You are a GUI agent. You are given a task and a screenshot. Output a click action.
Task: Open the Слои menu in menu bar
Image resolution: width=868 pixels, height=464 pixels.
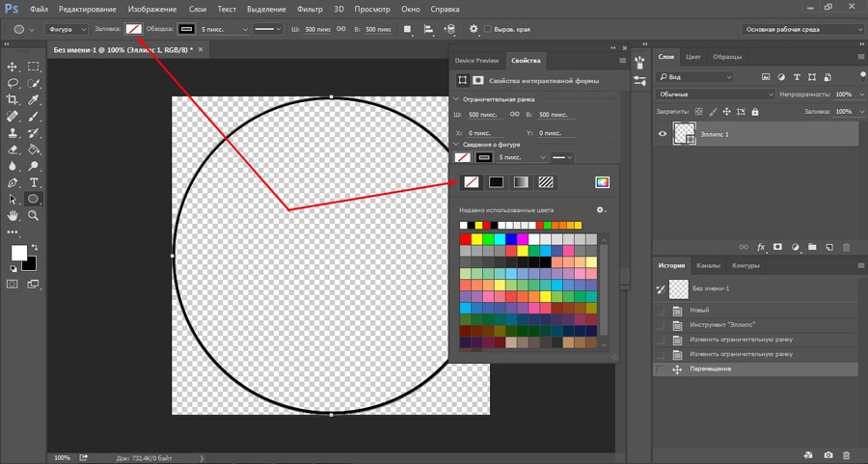click(x=197, y=9)
